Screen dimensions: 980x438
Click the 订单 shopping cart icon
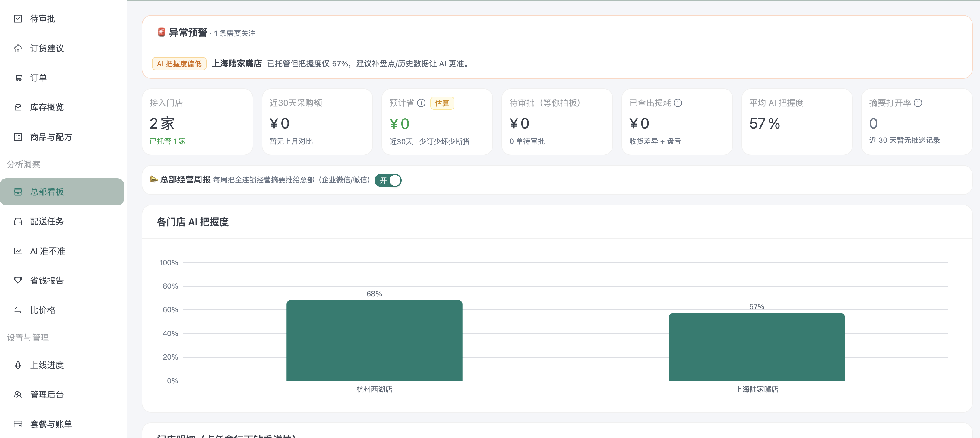tap(18, 78)
